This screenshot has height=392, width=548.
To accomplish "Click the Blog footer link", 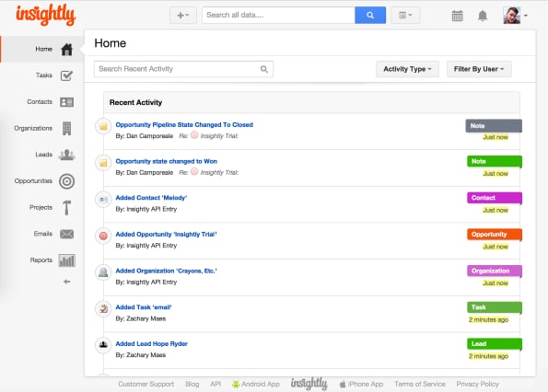I will pos(192,384).
